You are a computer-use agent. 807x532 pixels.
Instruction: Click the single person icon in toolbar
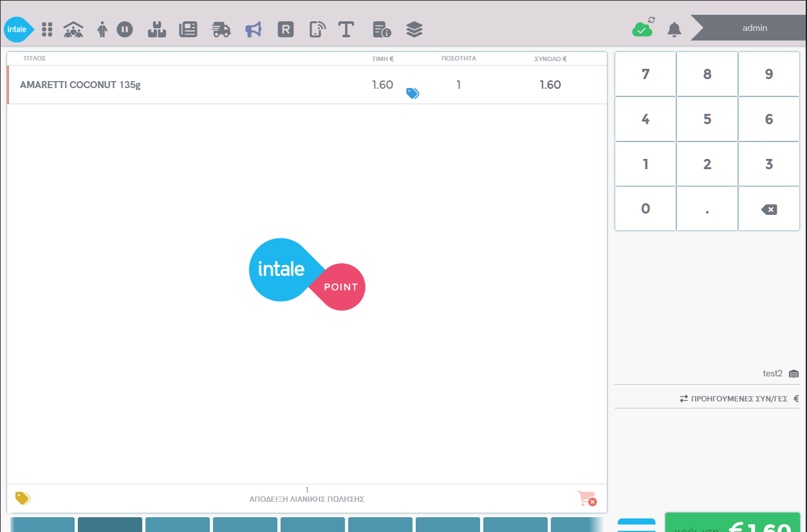(x=102, y=29)
